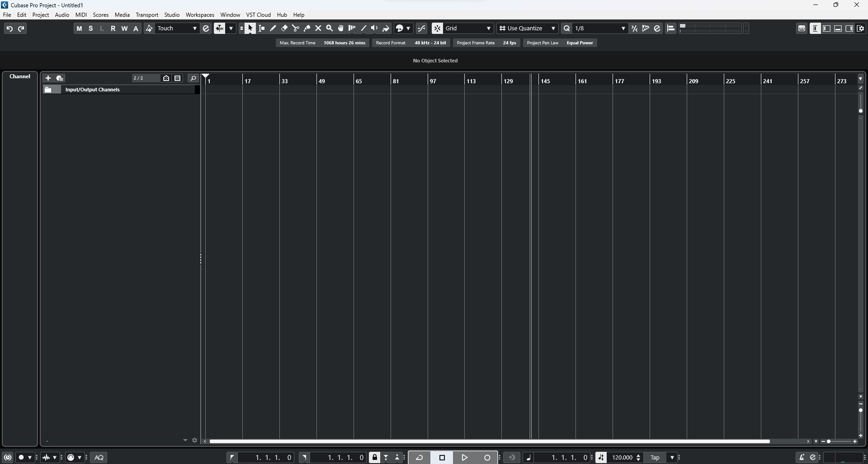Image resolution: width=868 pixels, height=464 pixels.
Task: Select the Draw pencil tool
Action: pyautogui.click(x=273, y=28)
